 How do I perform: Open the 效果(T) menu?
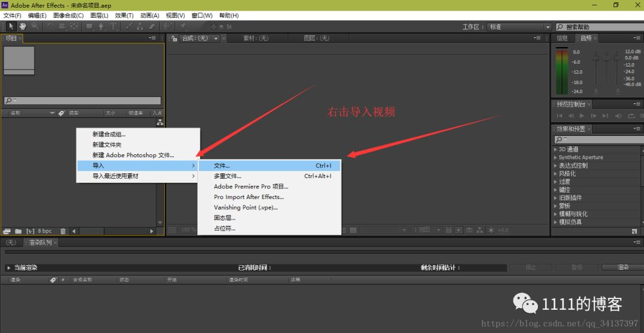coord(124,15)
